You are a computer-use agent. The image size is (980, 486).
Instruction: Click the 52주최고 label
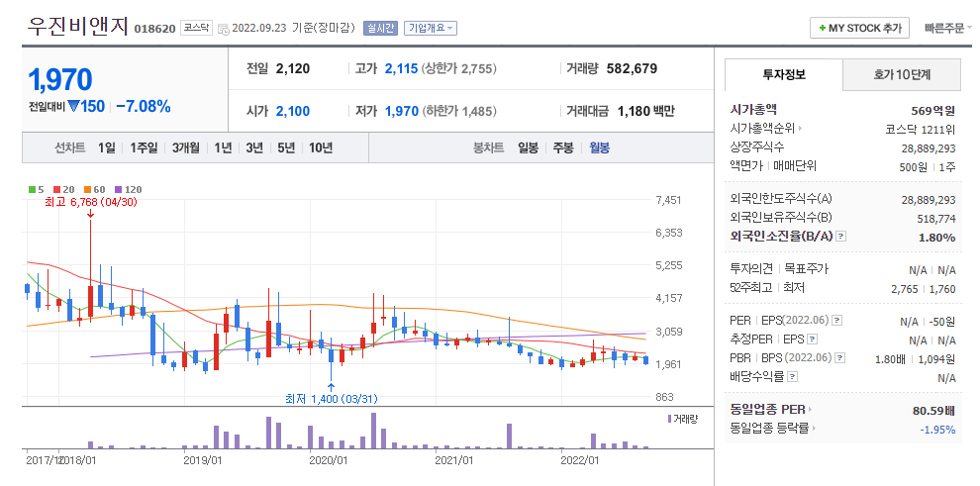(752, 288)
